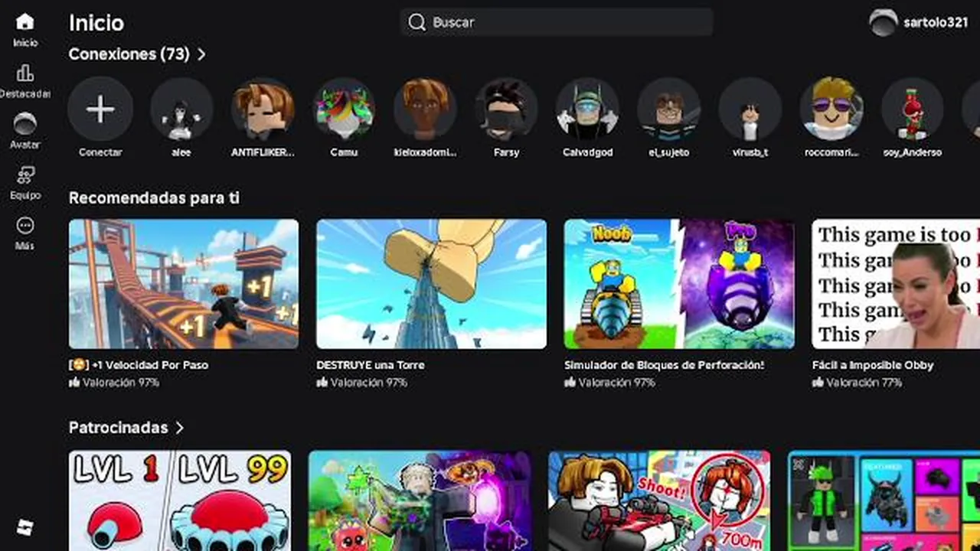
Task: Open the Más menu with three dots
Action: point(24,225)
